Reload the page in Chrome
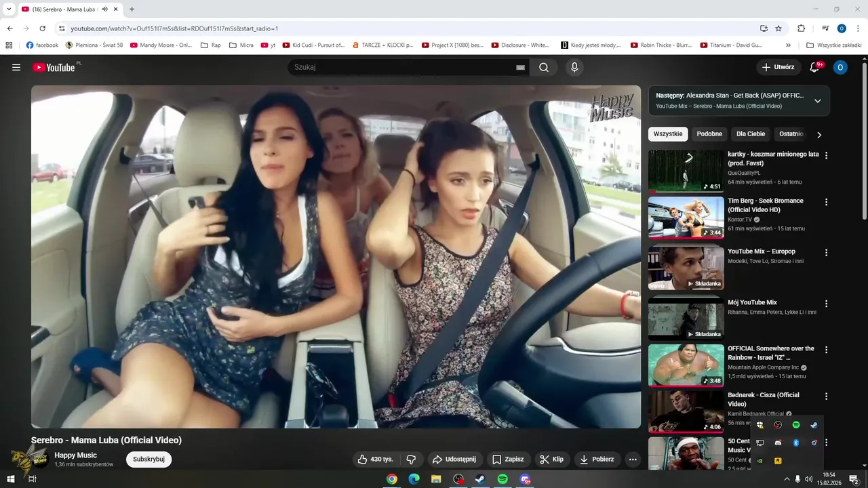The height and width of the screenshot is (488, 868). tap(42, 28)
